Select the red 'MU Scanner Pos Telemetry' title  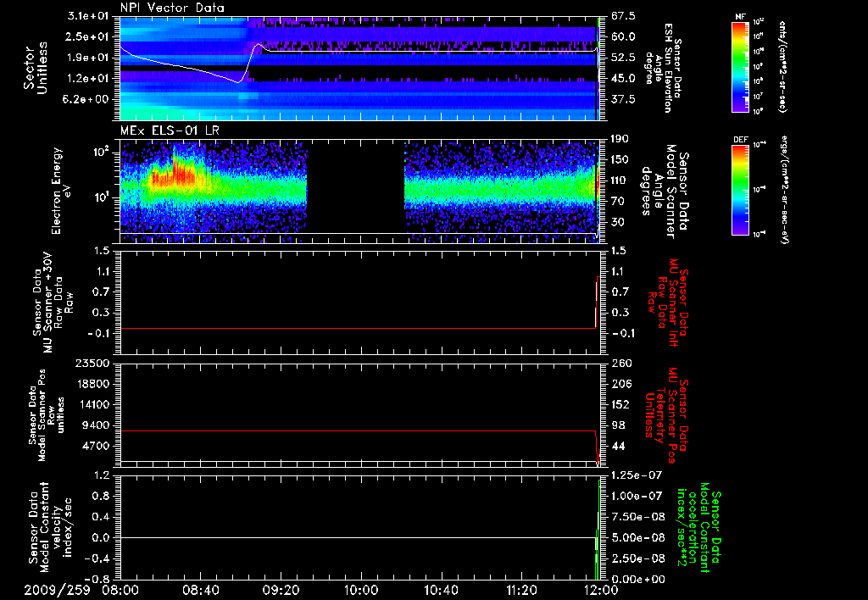667,415
